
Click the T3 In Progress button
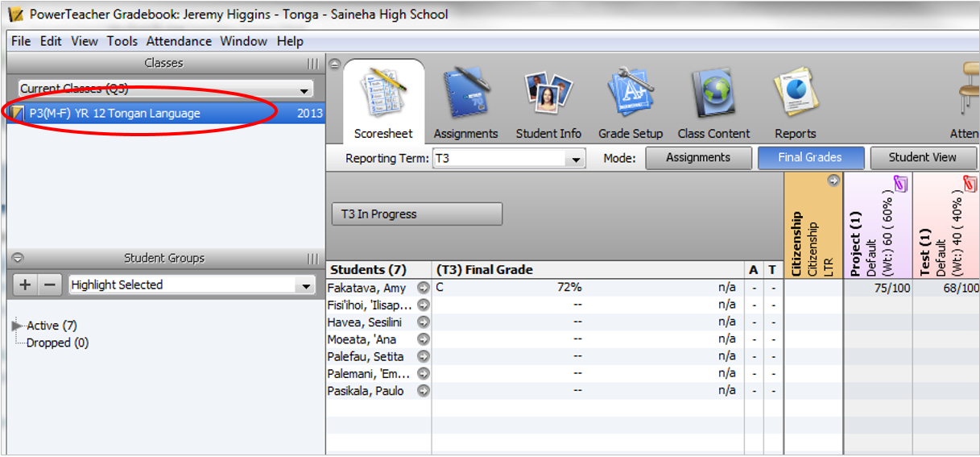point(417,214)
